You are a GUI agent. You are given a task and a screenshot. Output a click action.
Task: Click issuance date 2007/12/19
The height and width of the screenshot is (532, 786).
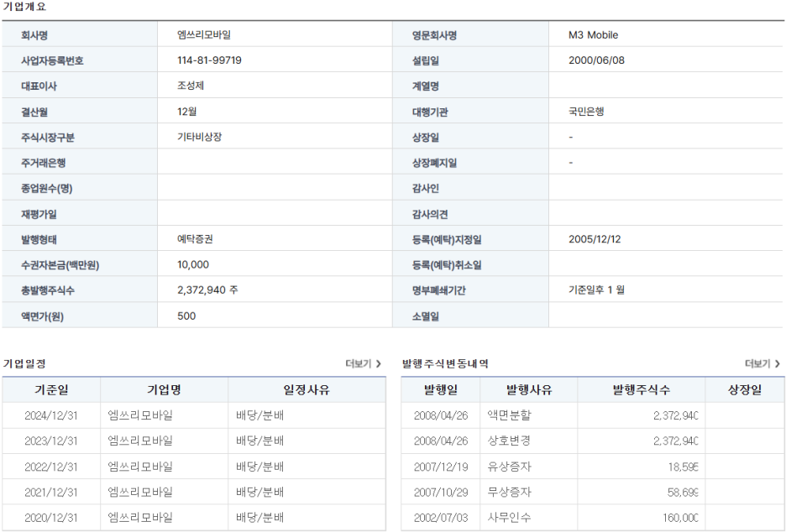(x=441, y=467)
